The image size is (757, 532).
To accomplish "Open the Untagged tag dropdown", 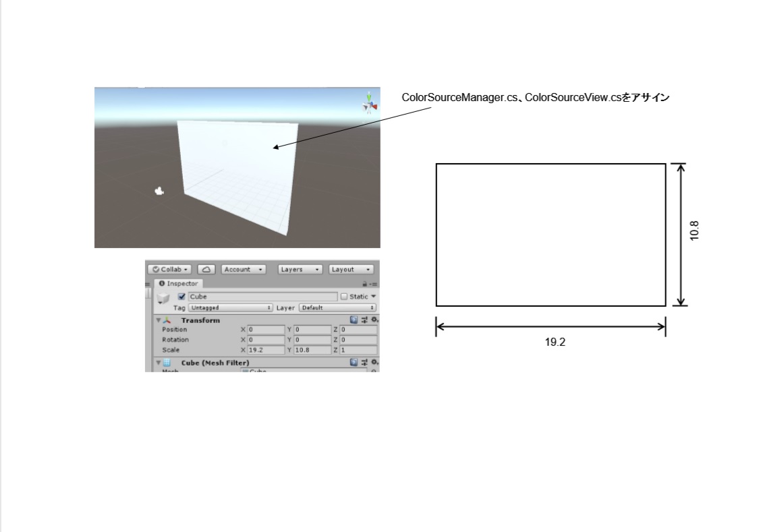I will point(231,307).
